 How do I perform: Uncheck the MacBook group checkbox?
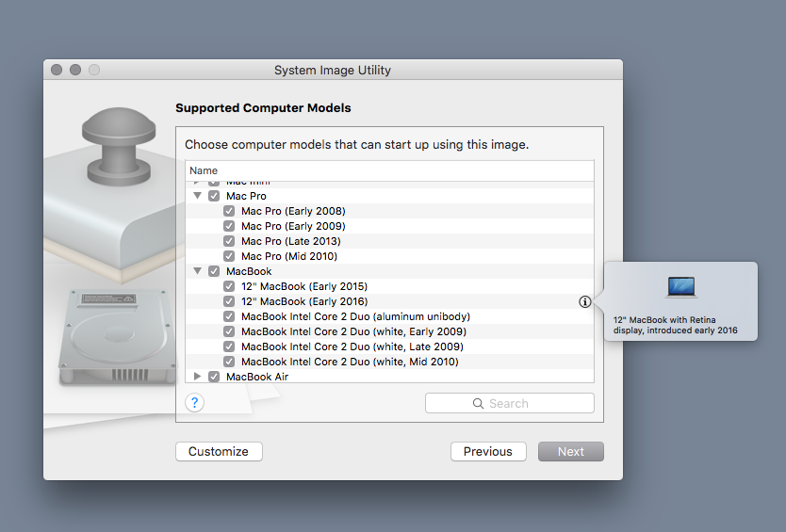(214, 271)
